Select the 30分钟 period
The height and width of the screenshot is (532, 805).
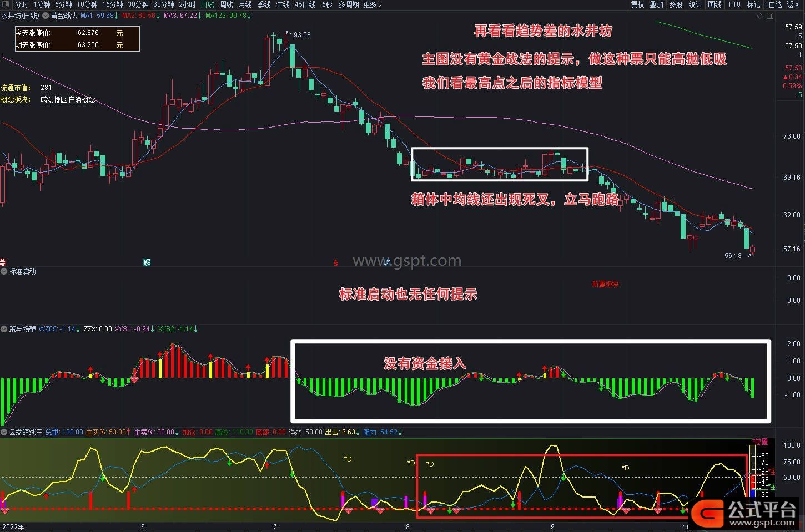tap(138, 4)
